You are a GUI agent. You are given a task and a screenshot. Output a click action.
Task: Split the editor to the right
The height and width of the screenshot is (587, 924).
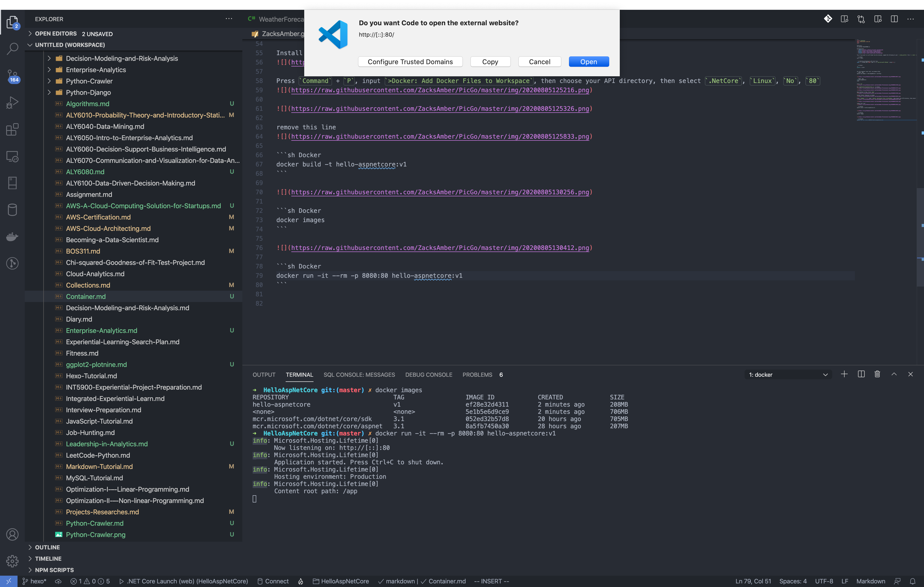[x=894, y=19]
